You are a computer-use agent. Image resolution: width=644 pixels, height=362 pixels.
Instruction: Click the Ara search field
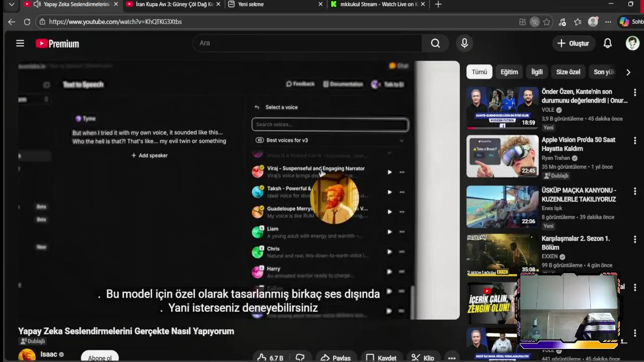[x=307, y=43]
